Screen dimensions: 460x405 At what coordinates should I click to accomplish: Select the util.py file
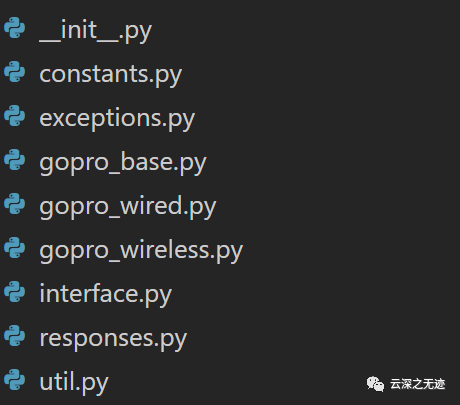pyautogui.click(x=74, y=383)
